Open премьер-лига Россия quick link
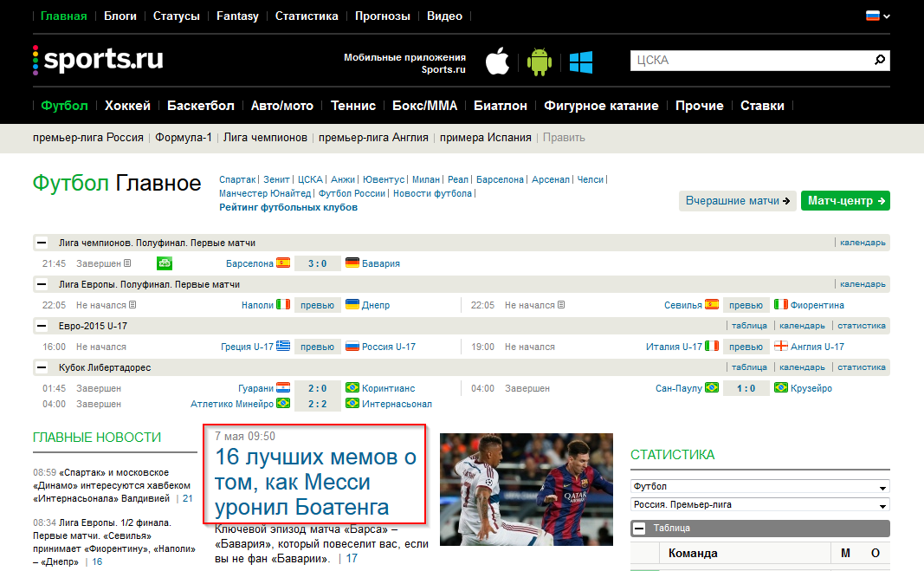This screenshot has height=571, width=924. pos(88,138)
